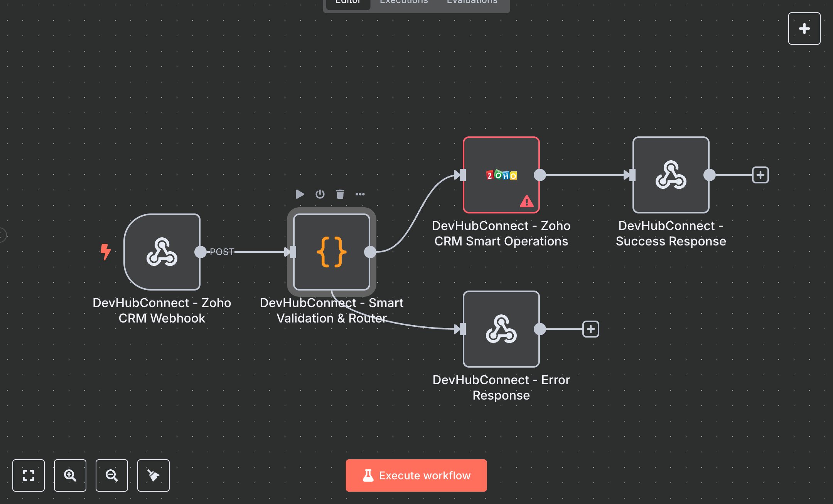Open the add node panel top right
This screenshot has width=833, height=504.
tap(804, 28)
